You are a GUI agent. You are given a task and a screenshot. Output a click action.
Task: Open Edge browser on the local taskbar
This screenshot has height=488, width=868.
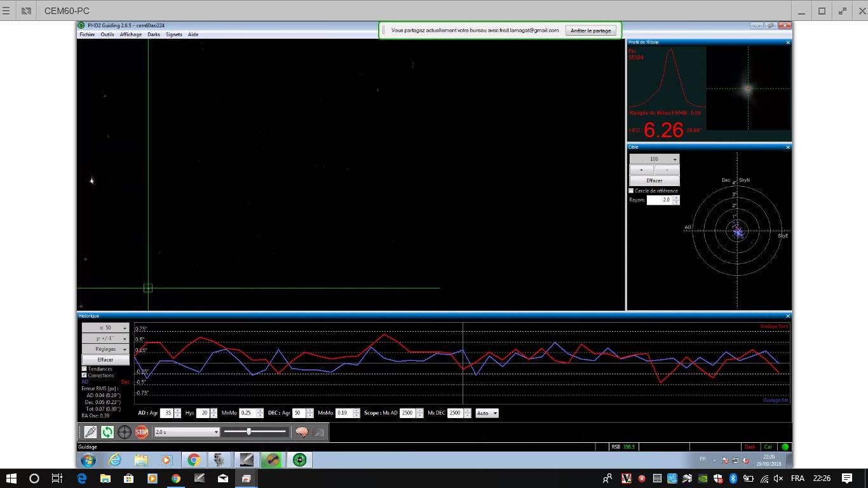pos(81,478)
